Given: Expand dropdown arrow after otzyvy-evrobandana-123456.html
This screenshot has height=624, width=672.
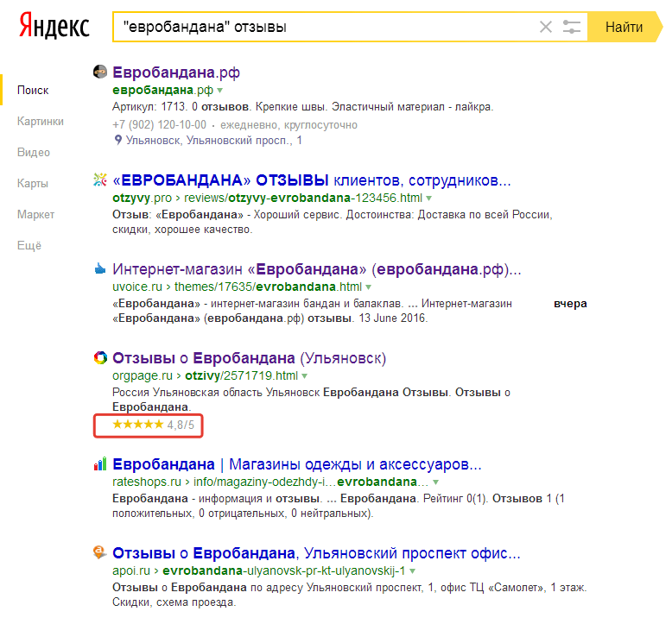Looking at the screenshot, I should click(429, 199).
